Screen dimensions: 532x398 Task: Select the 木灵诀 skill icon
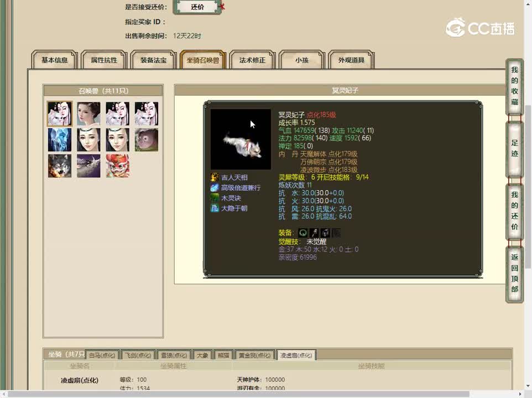(x=215, y=198)
